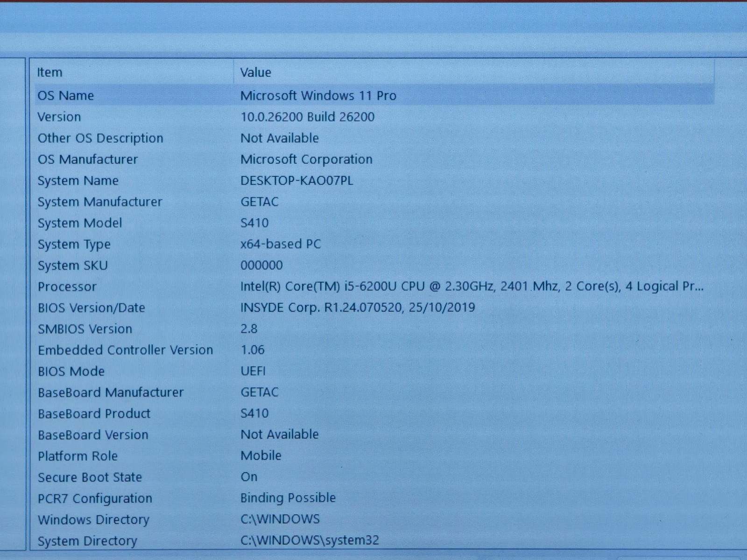
Task: Click the value Binding Possible
Action: (x=288, y=498)
